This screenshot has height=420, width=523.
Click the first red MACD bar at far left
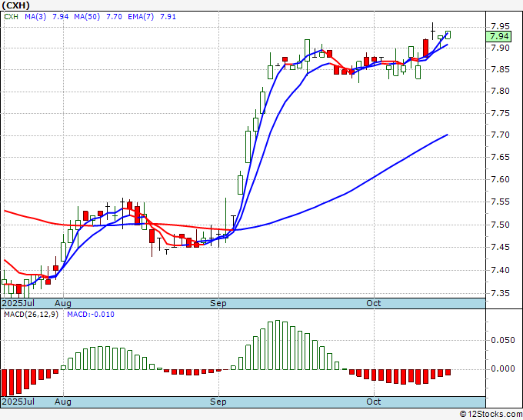(3, 382)
